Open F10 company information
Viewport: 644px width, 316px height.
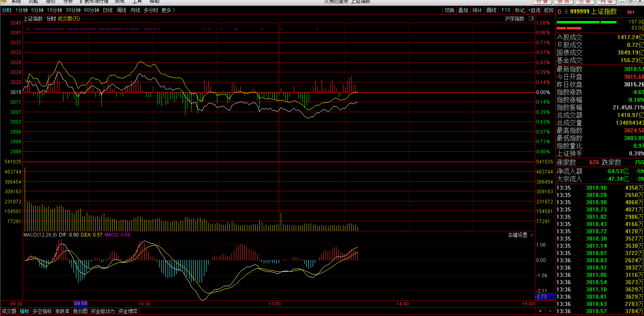pyautogui.click(x=506, y=10)
